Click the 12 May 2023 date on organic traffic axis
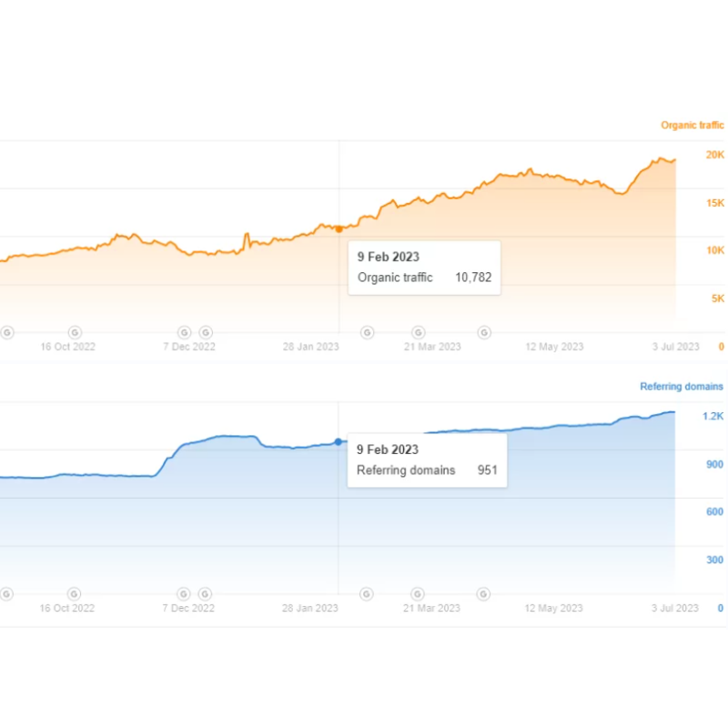Viewport: 728px width, 728px height. click(x=554, y=347)
